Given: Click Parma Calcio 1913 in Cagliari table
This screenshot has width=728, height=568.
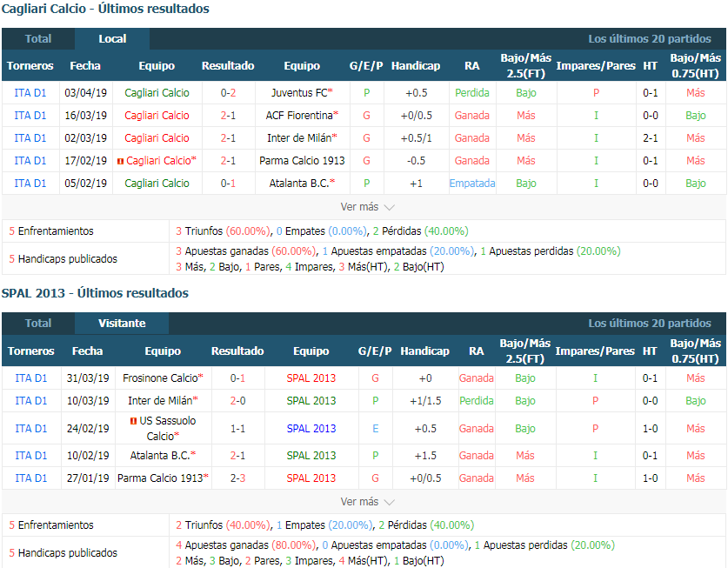Looking at the screenshot, I should tap(302, 161).
